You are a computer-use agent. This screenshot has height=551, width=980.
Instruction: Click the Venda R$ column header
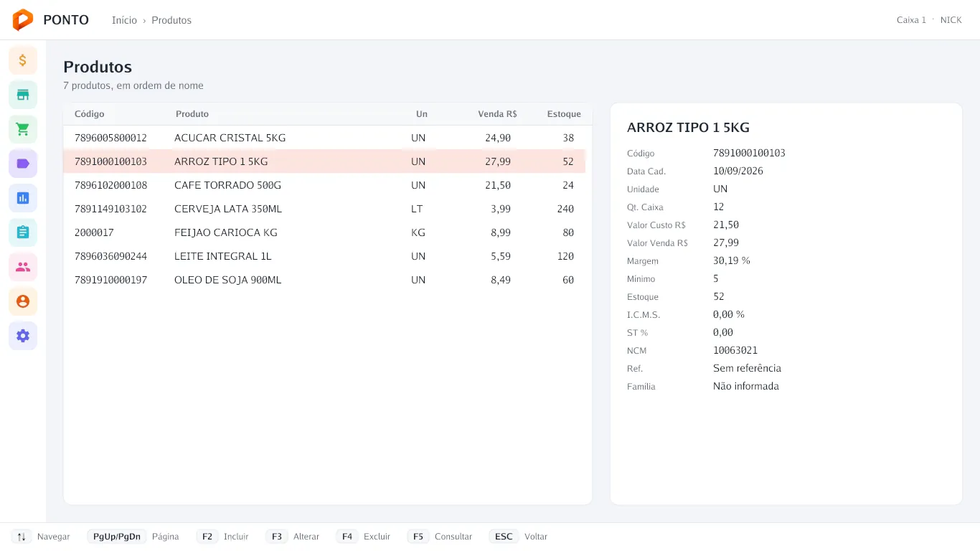(x=498, y=114)
